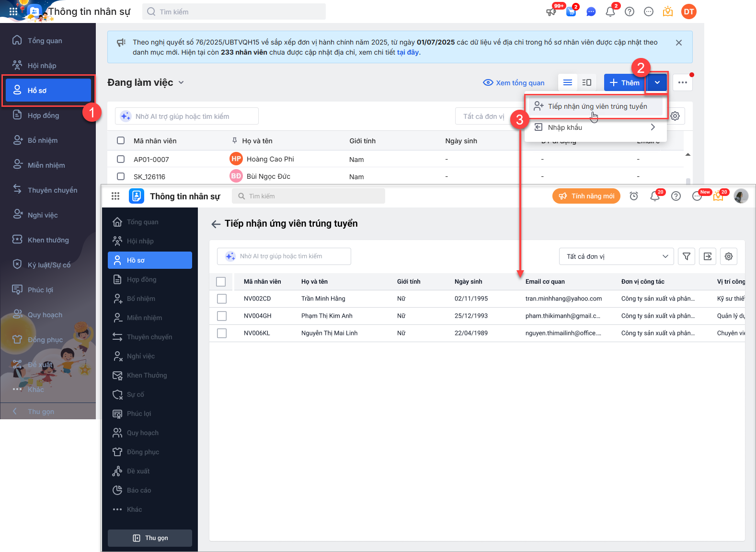Screen dimensions: 756x552
Task: Click the help question mark icon at top
Action: click(x=630, y=11)
